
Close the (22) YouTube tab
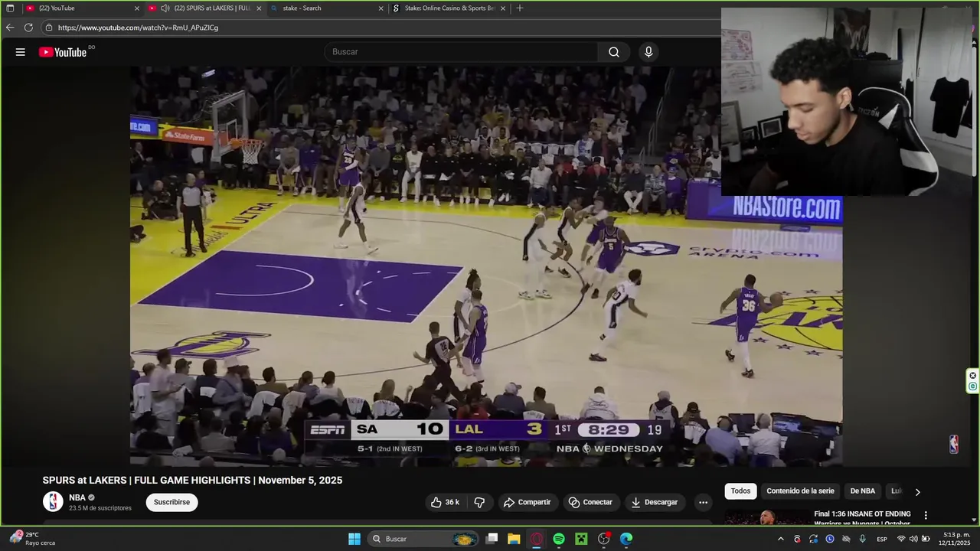pyautogui.click(x=137, y=8)
